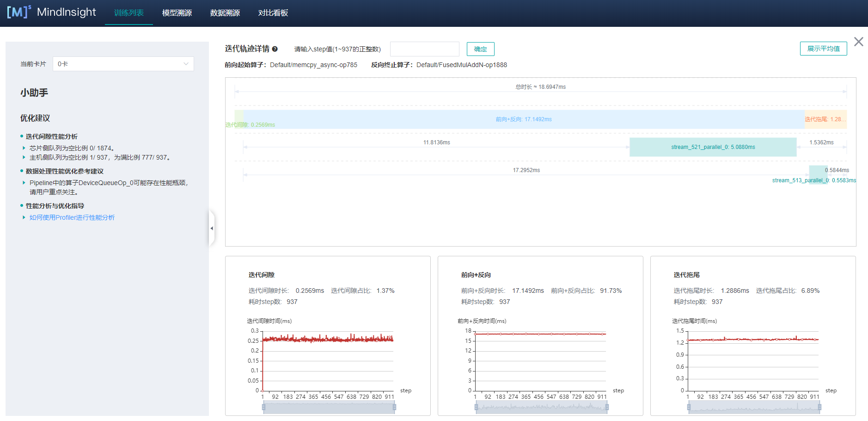Click the 前向+反向 blue timeline bar
Screen dimensions: 868x421
[523, 119]
